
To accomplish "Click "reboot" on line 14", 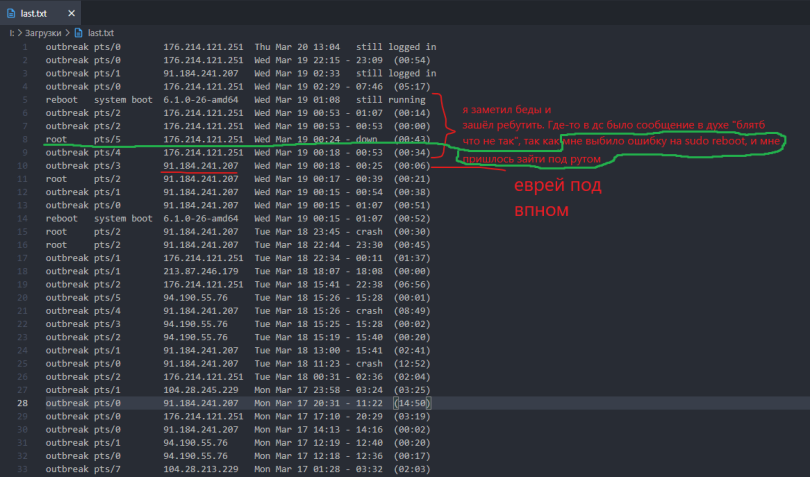I will pos(61,219).
